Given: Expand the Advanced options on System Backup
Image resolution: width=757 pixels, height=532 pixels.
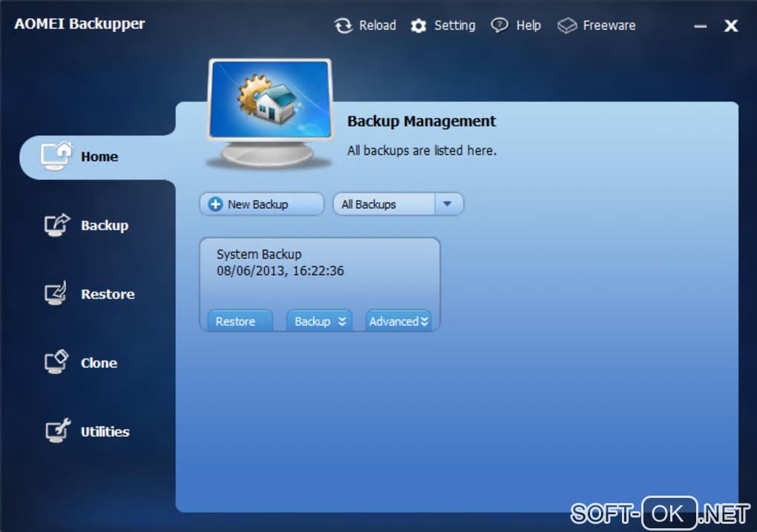Looking at the screenshot, I should (399, 321).
